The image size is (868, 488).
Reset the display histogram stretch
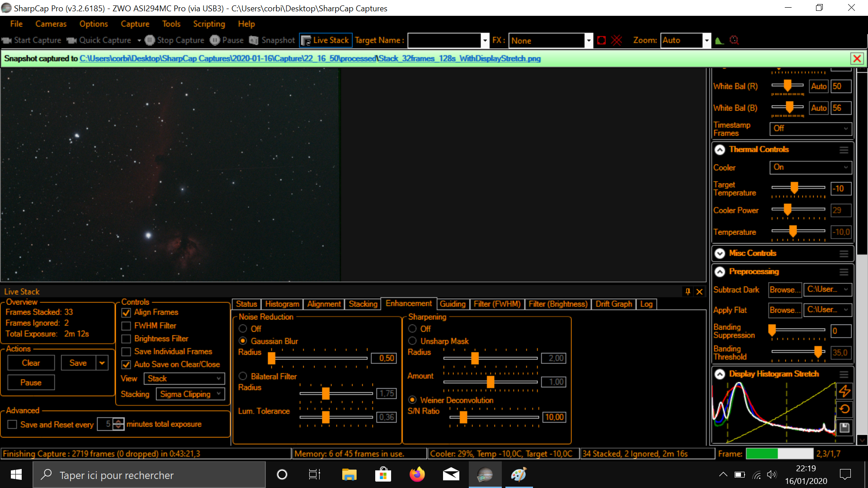pyautogui.click(x=844, y=409)
